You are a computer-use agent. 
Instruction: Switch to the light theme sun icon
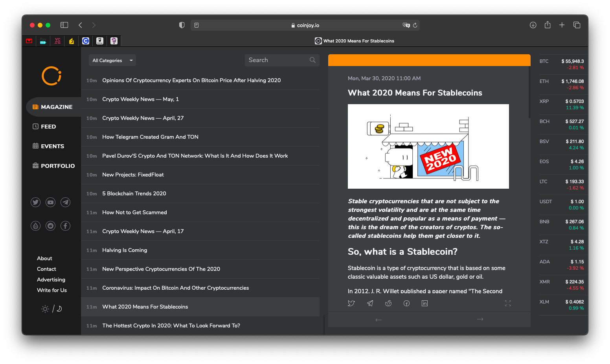46,309
